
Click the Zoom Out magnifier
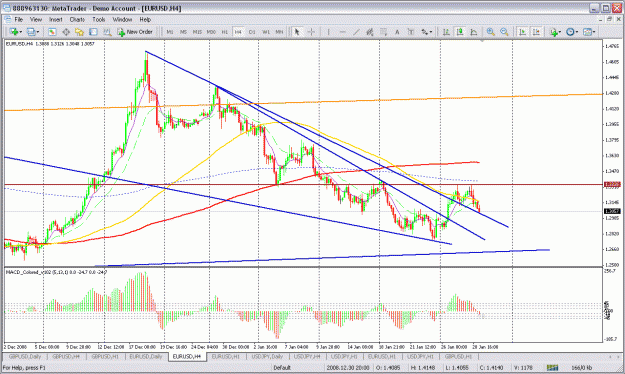pyautogui.click(x=504, y=32)
